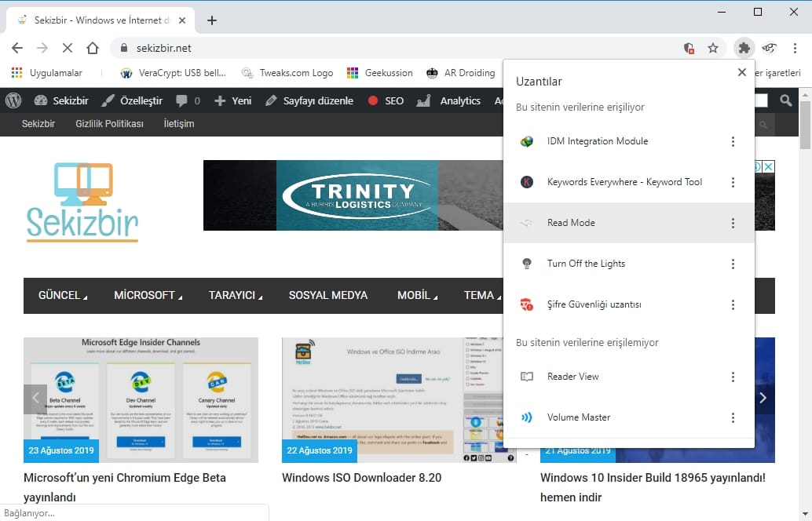Viewport: 812px width, 521px height.
Task: Open Windows 10 Insider Build 18965 article
Action: click(x=653, y=487)
